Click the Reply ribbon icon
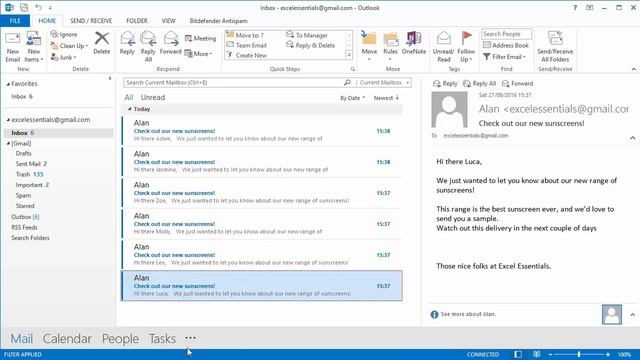Screen dimensions: 640x360 click(127, 43)
